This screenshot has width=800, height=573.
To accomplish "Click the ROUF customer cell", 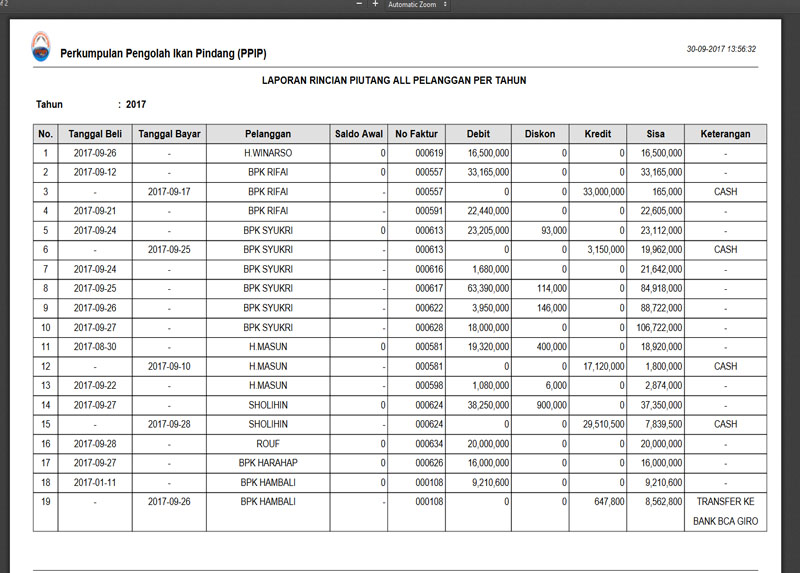I will [x=267, y=444].
